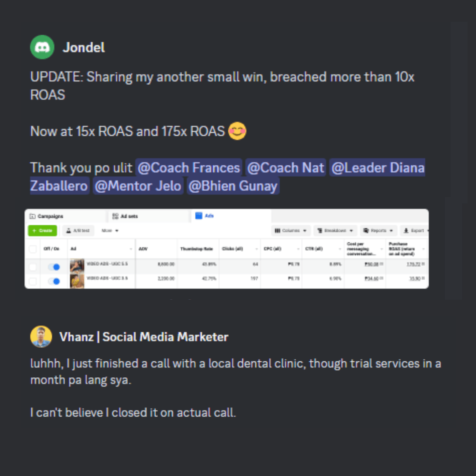This screenshot has height=476, width=476.
Task: Click Vhanz's profile avatar
Action: click(41, 337)
